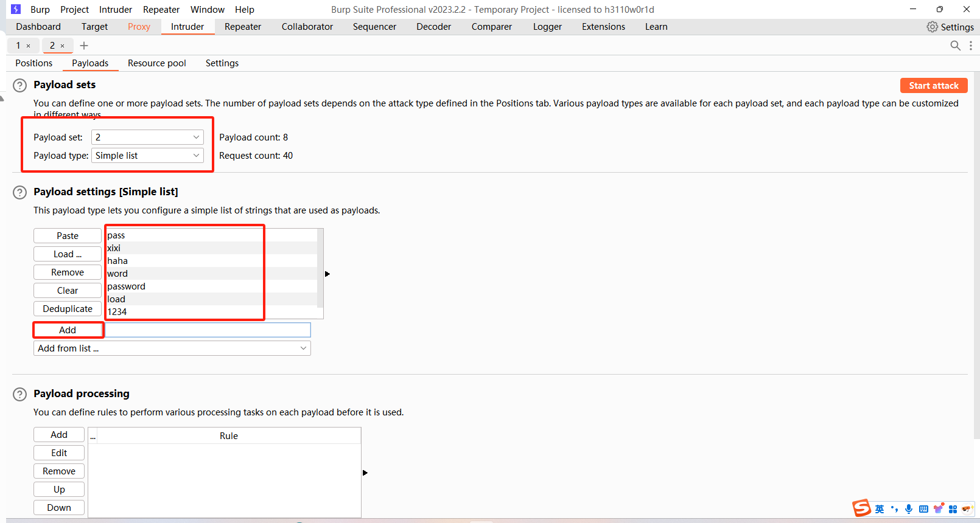Open the Positions sub-tab
Image resolution: width=980 pixels, height=523 pixels.
pyautogui.click(x=34, y=63)
